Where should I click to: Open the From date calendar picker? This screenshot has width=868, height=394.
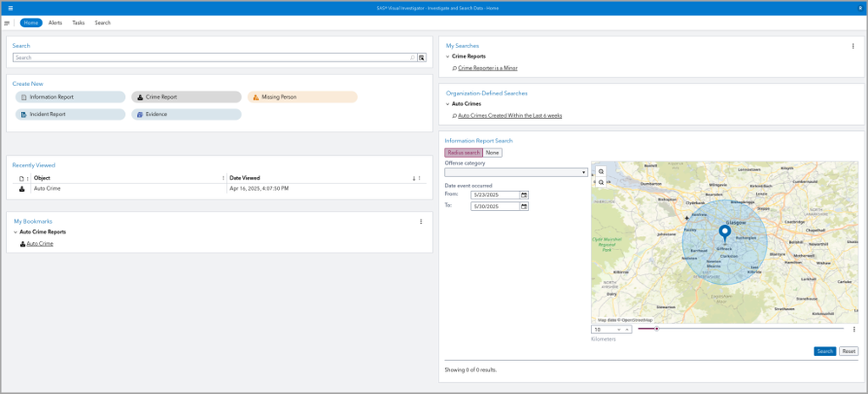(x=524, y=195)
